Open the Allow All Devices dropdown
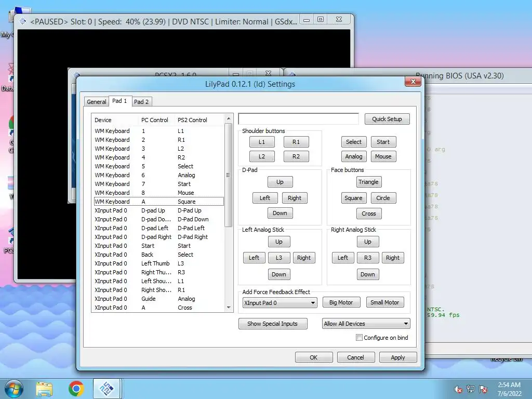 point(366,324)
